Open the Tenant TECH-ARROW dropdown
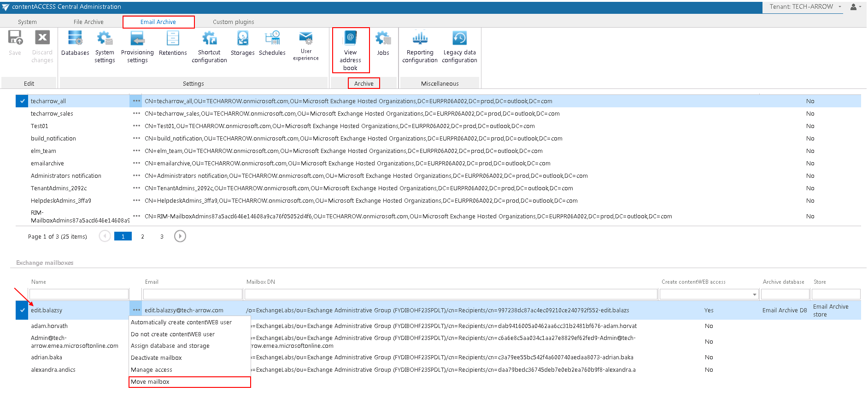868x398 pixels. tap(805, 7)
